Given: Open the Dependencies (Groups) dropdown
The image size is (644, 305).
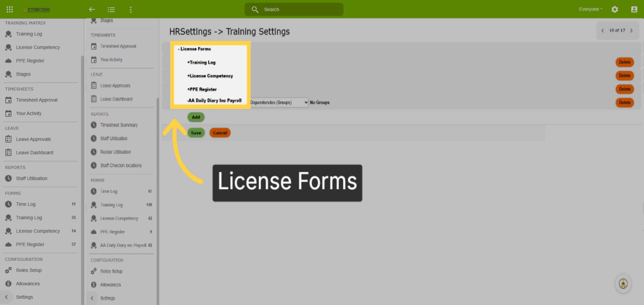Looking at the screenshot, I should [279, 102].
